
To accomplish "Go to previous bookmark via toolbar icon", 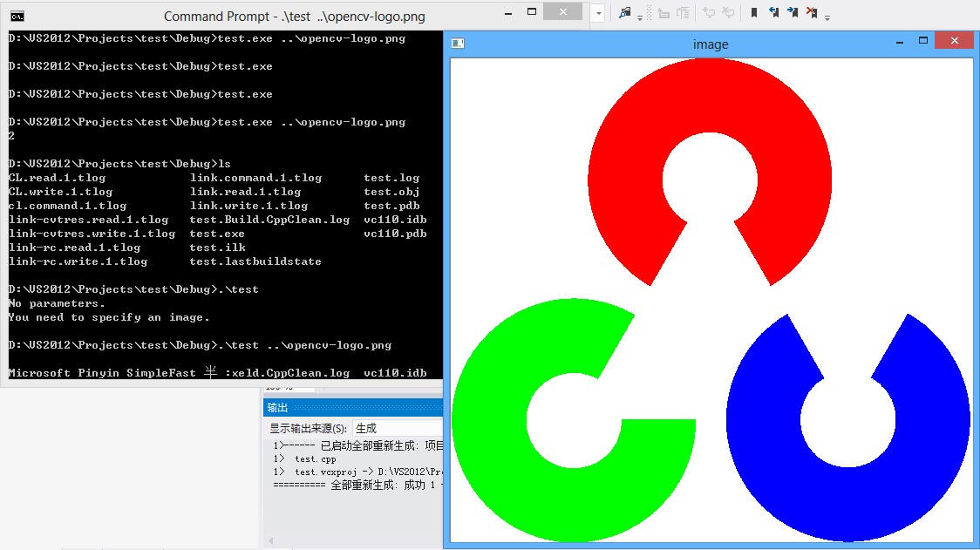I will point(773,12).
